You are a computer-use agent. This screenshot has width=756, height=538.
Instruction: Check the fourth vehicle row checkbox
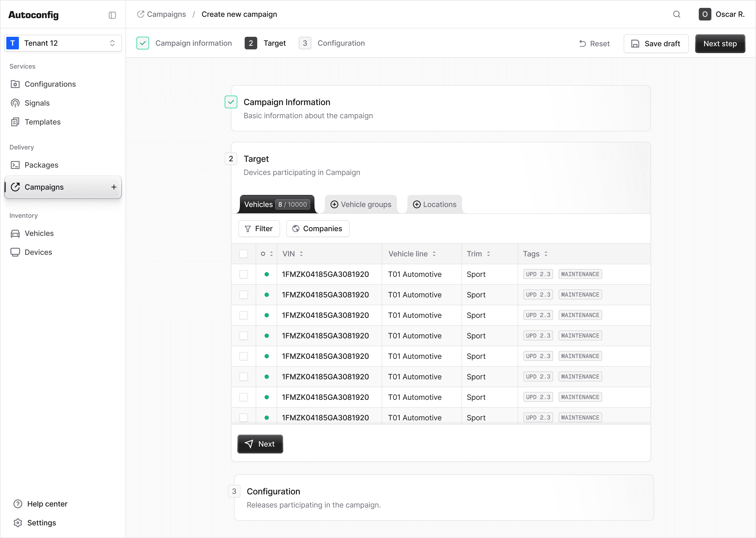tap(244, 336)
